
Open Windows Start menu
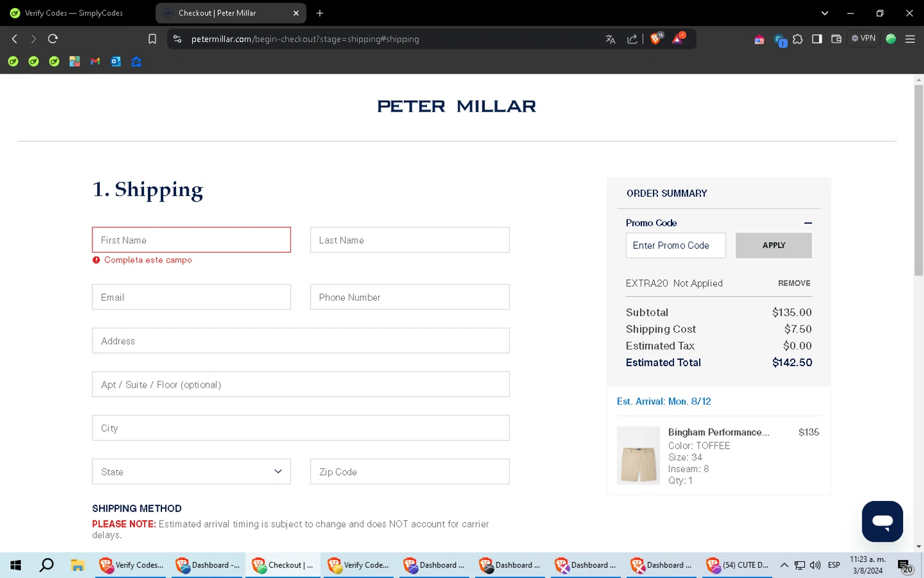[x=16, y=565]
